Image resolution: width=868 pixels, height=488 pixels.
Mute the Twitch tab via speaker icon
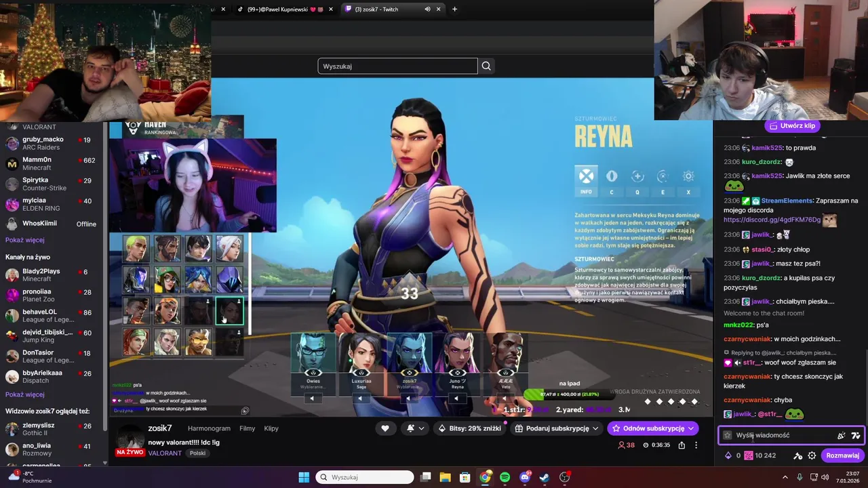pos(427,9)
